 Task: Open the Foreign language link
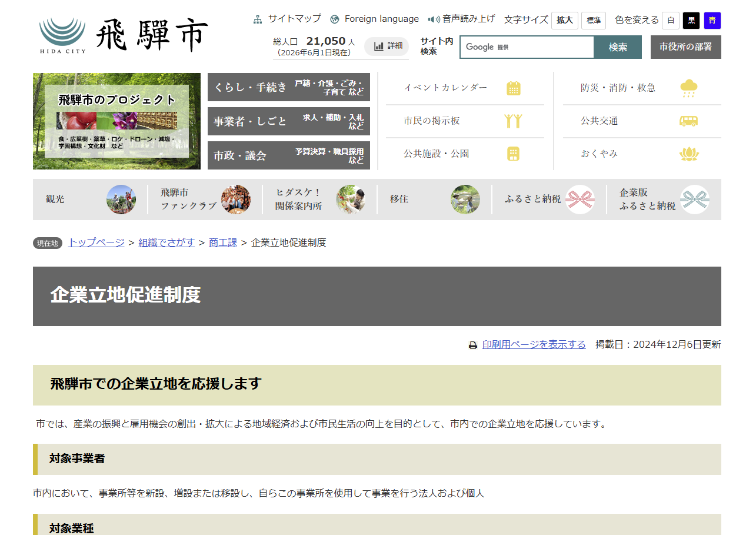[x=382, y=19]
